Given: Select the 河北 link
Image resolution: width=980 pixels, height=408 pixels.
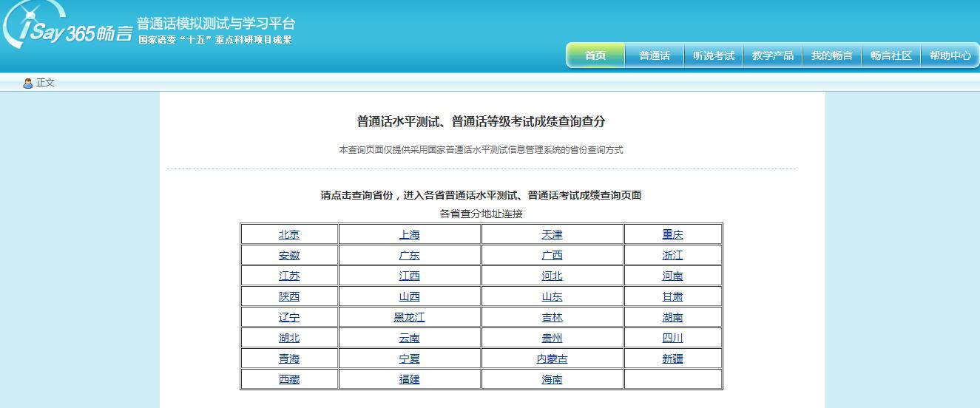Looking at the screenshot, I should (552, 276).
